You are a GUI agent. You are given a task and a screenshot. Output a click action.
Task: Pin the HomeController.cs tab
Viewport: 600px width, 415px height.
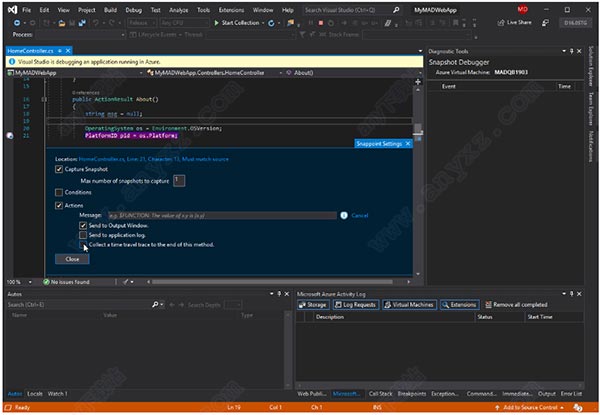tap(60, 50)
